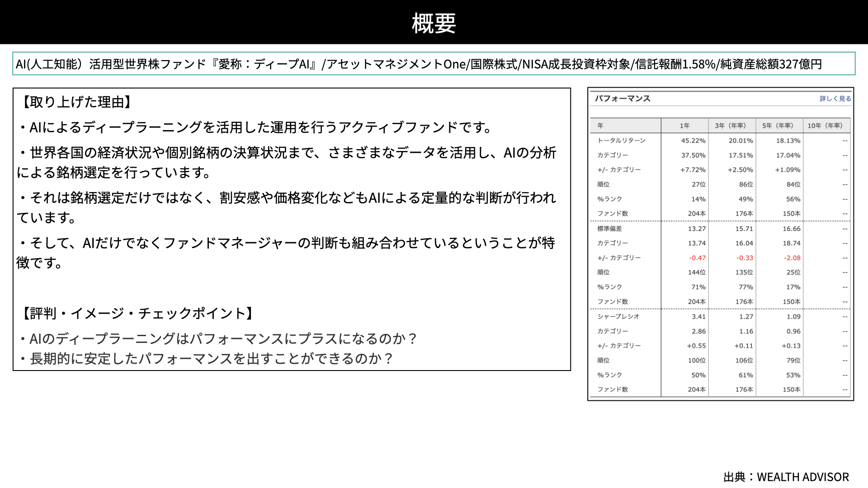Click the bullet about ファンドマネージャーの判断
The height and width of the screenshot is (488, 868).
[x=286, y=253]
